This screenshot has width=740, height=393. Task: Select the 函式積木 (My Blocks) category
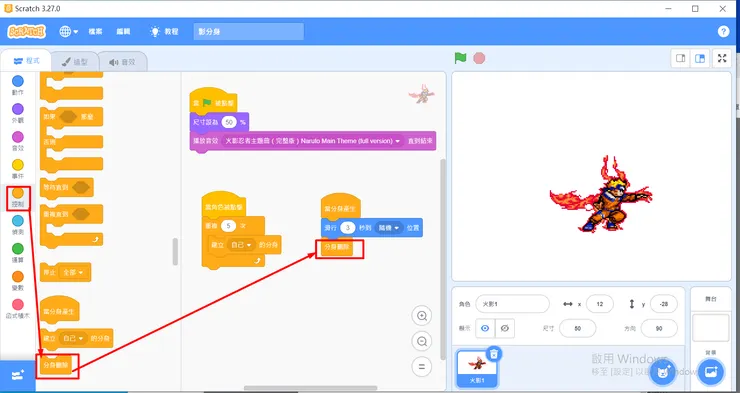click(17, 308)
